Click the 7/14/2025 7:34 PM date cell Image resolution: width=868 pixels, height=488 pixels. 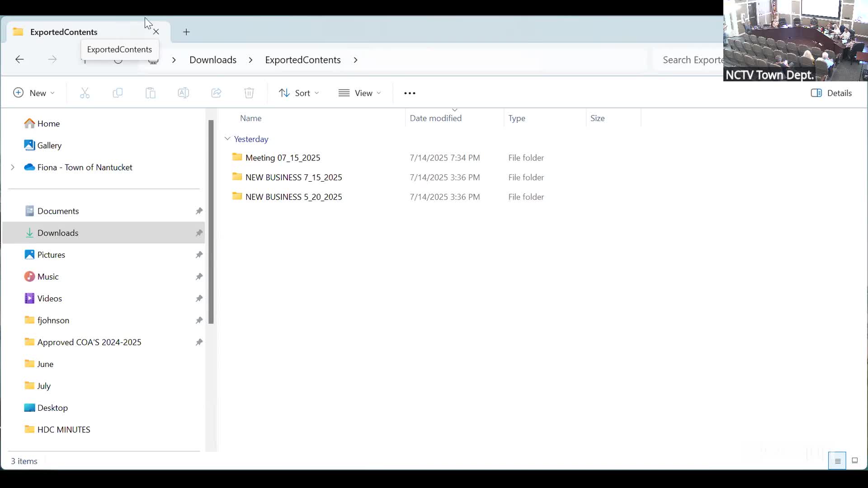445,158
